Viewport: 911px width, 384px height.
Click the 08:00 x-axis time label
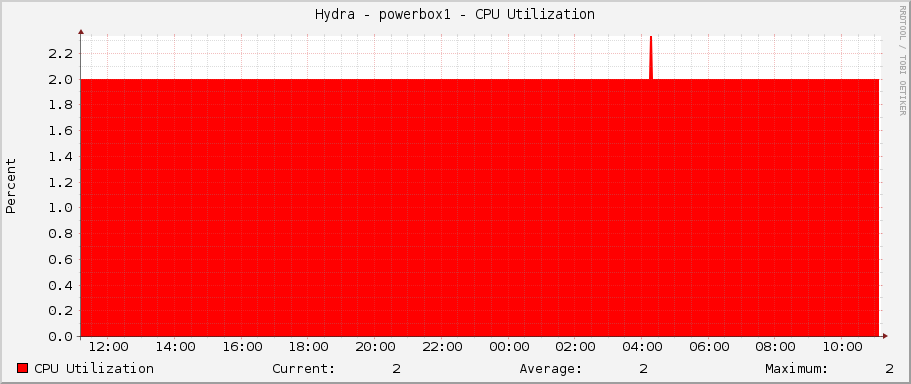pyautogui.click(x=775, y=347)
